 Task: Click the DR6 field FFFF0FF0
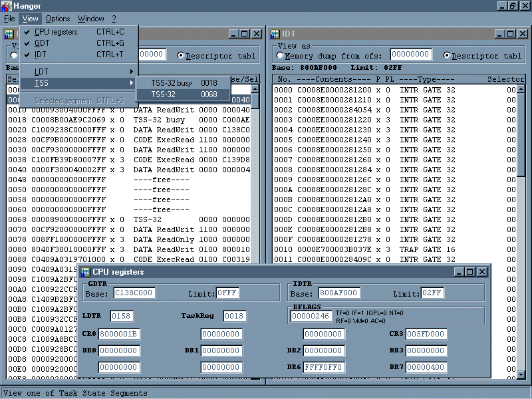coord(324,367)
